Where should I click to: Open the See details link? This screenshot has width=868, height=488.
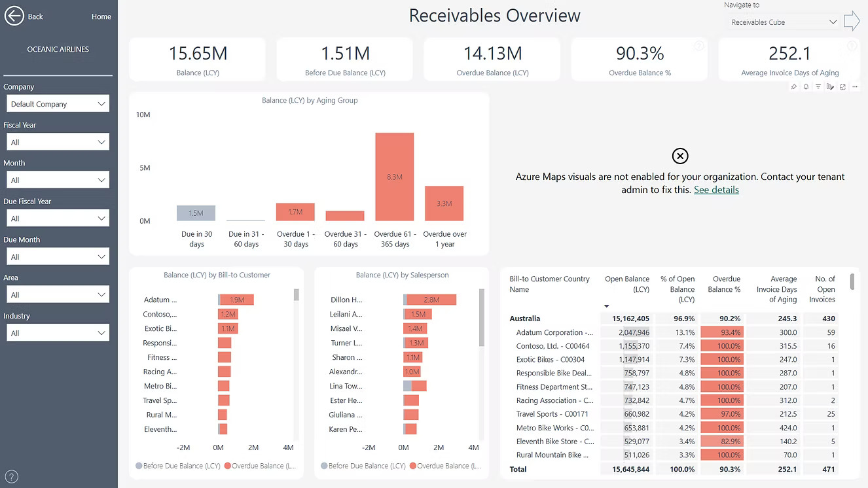pos(716,190)
